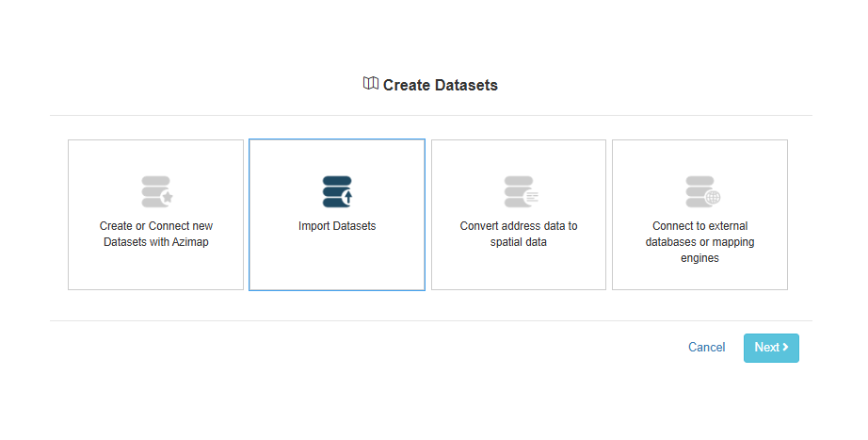
Task: Click the database icon with text lines
Action: 521,192
